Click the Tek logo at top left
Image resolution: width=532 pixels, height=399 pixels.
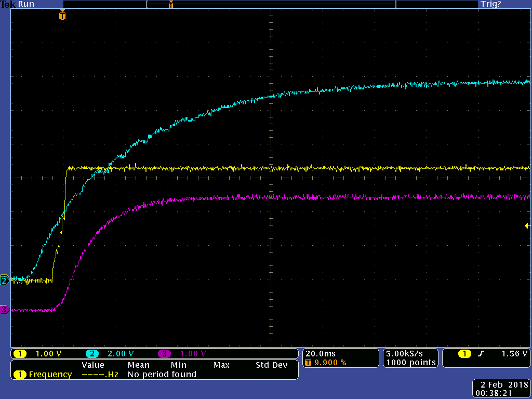(x=8, y=4)
